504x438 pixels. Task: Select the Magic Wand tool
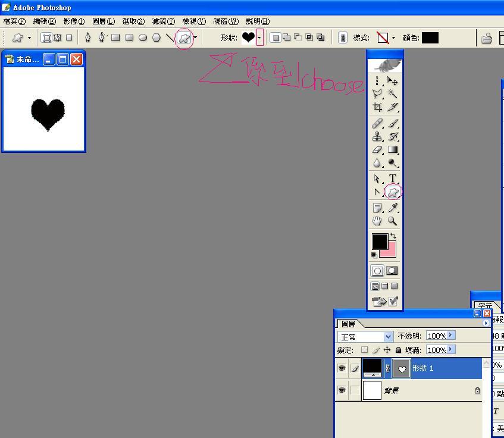(x=392, y=93)
